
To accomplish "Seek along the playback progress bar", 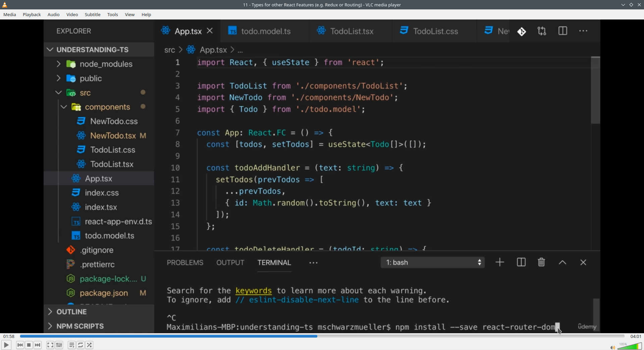I will pos(322,336).
